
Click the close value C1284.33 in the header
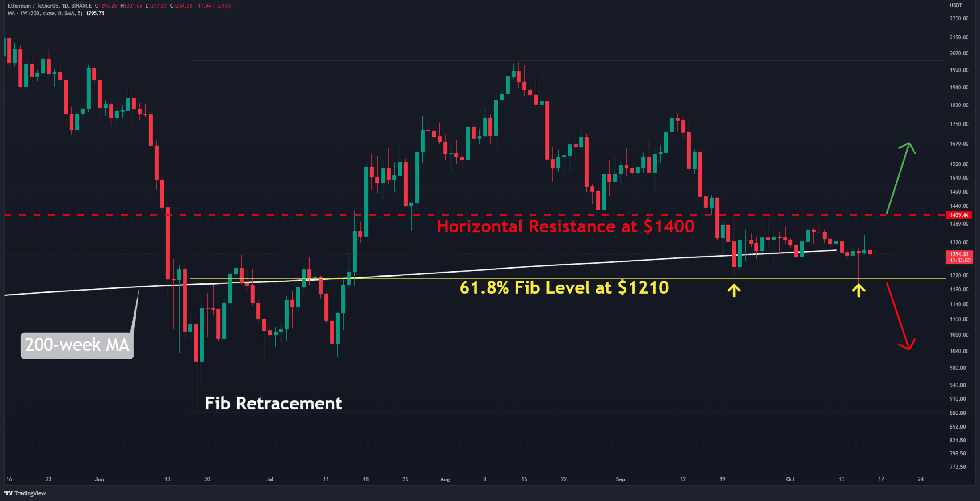click(x=181, y=6)
